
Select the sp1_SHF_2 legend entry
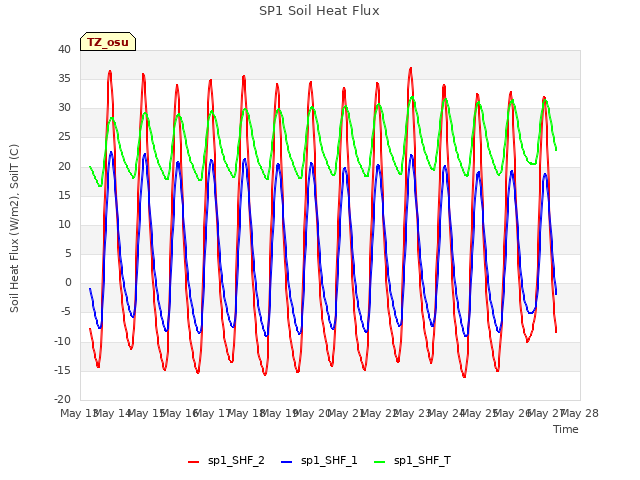coord(226,460)
